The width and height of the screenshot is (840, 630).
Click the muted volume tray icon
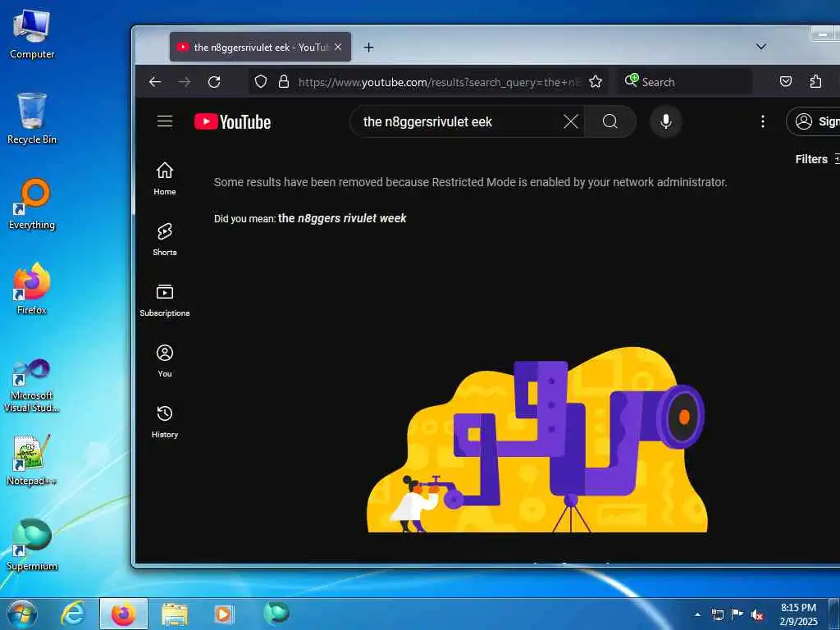757,614
